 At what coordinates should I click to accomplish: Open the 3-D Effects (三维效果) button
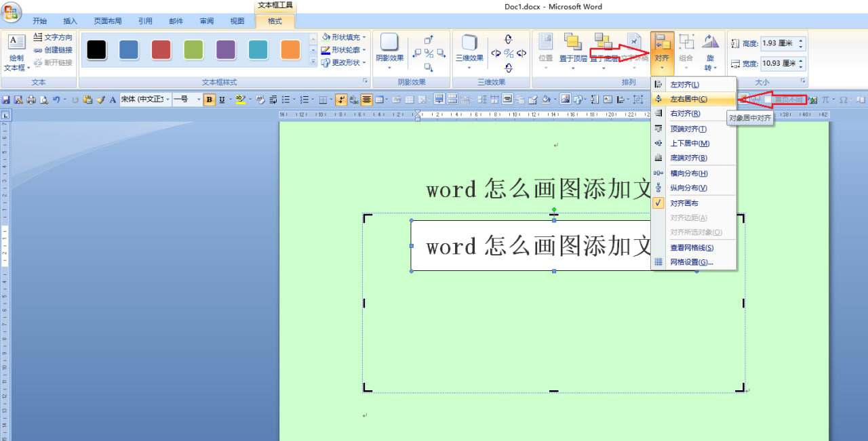pyautogui.click(x=469, y=52)
